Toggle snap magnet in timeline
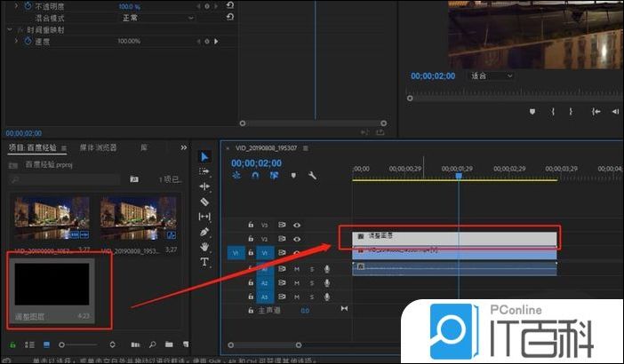Image resolution: width=624 pixels, height=364 pixels. [255, 176]
